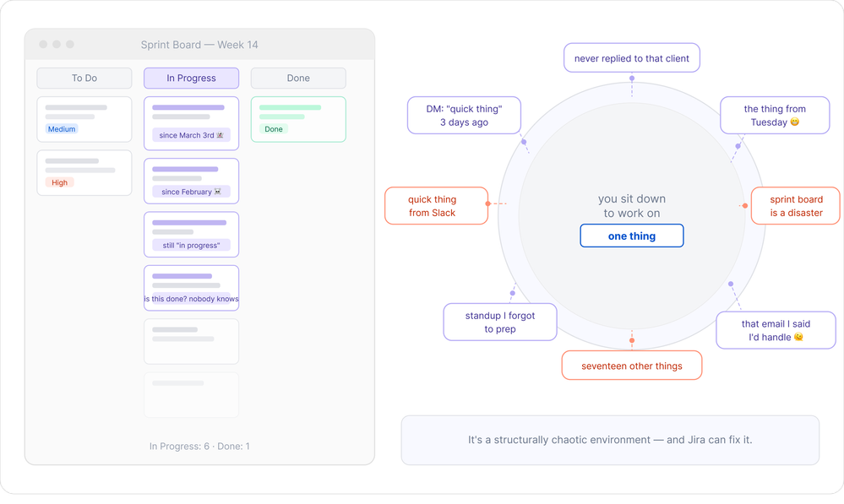Open the "DM: quick thing 3 days ago" link
The image size is (844, 504).
click(464, 115)
